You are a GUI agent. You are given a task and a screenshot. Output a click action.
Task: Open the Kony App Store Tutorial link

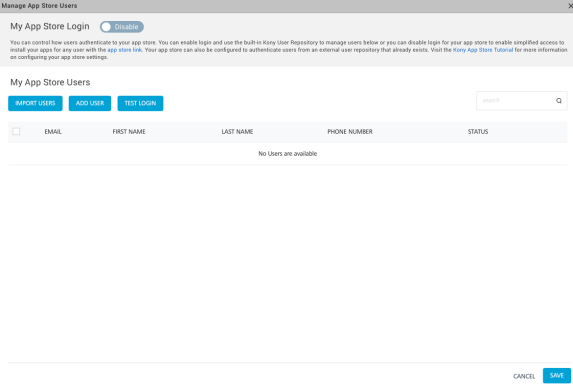(483, 50)
